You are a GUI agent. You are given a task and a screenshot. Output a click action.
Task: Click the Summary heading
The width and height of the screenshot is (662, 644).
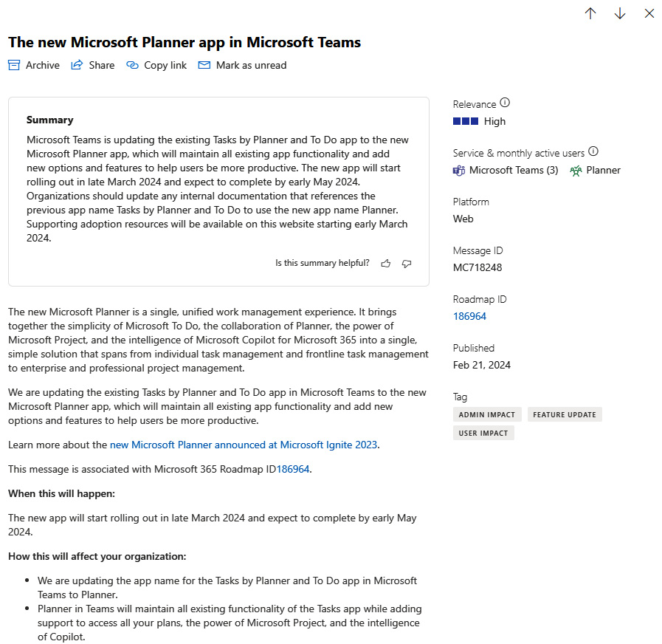click(50, 120)
